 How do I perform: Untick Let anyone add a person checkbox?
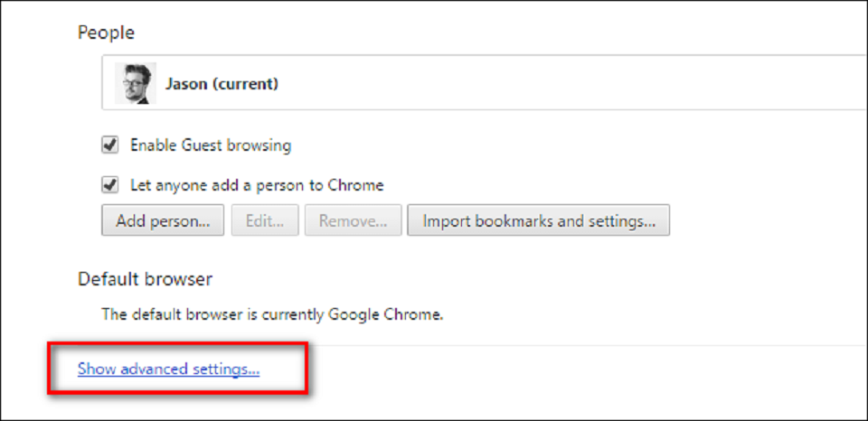111,185
